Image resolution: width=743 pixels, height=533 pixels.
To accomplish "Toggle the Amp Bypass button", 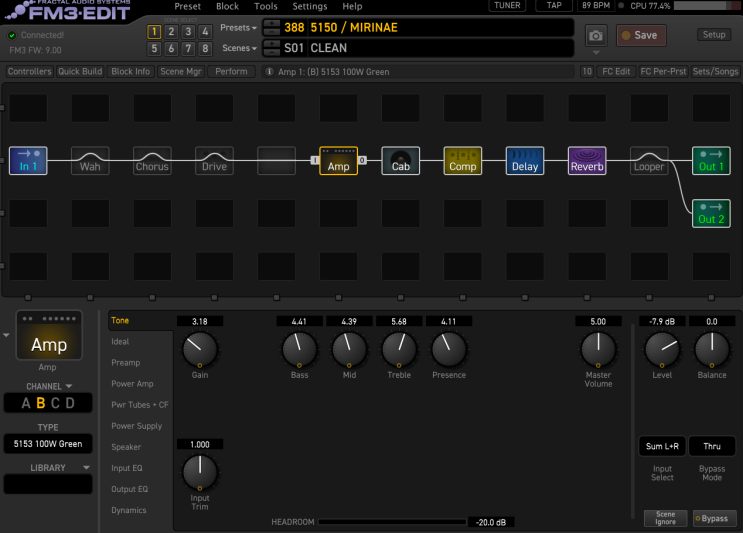I will pyautogui.click(x=714, y=518).
